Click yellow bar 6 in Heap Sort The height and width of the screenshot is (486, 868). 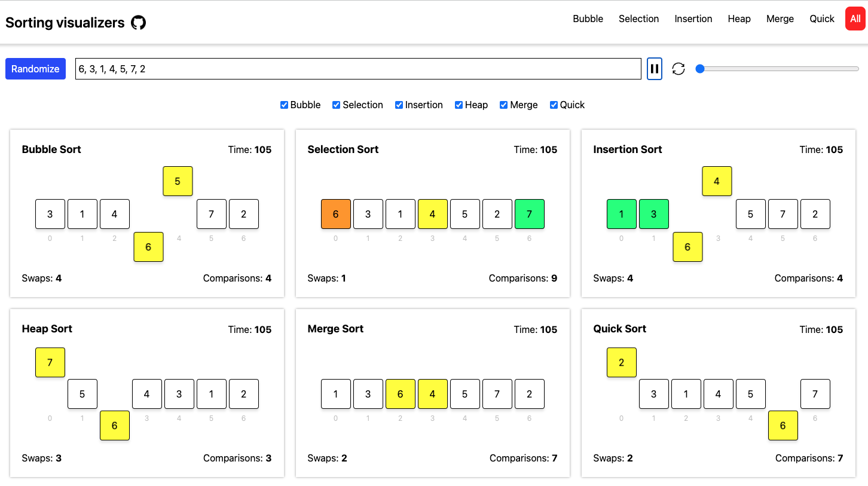click(x=115, y=426)
